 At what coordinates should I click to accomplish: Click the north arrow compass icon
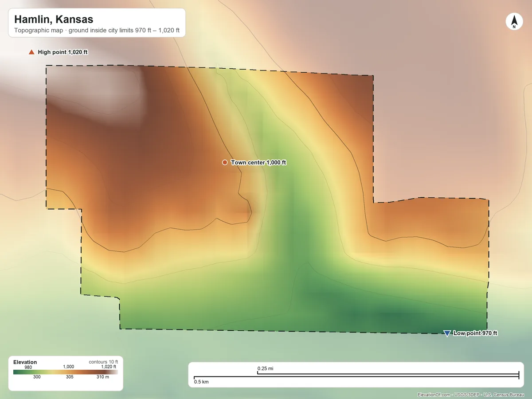[514, 22]
